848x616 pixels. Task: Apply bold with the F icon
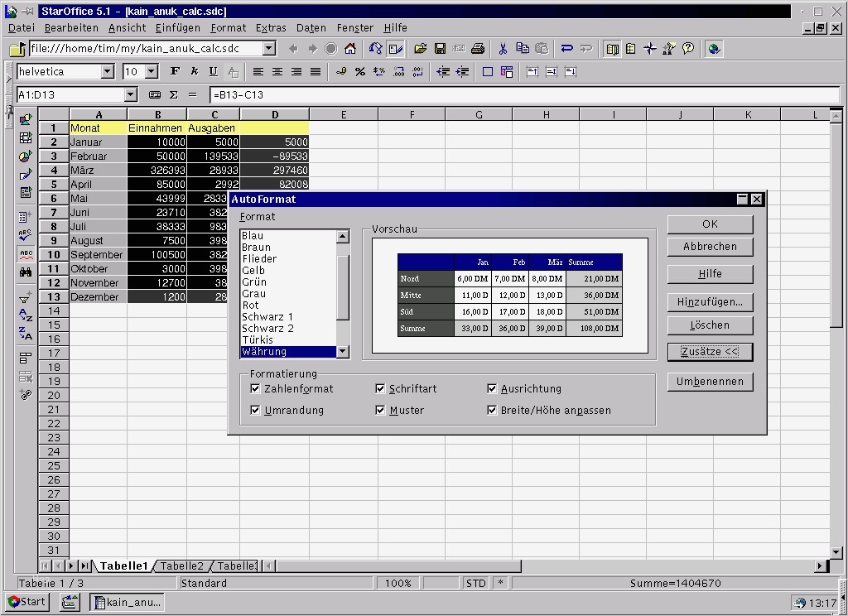(x=175, y=71)
